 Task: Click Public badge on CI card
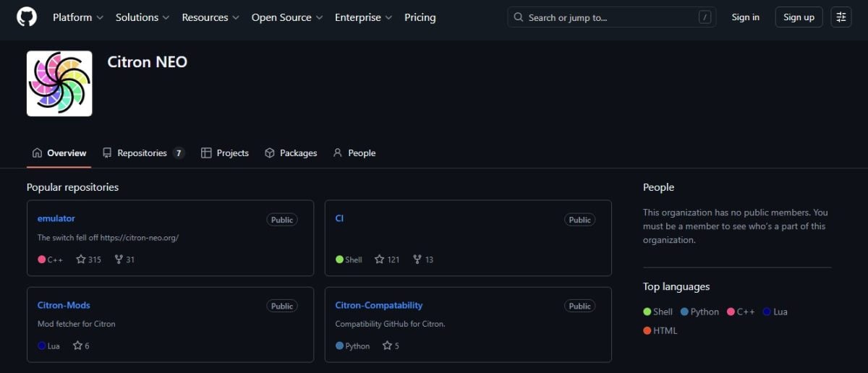(x=580, y=220)
